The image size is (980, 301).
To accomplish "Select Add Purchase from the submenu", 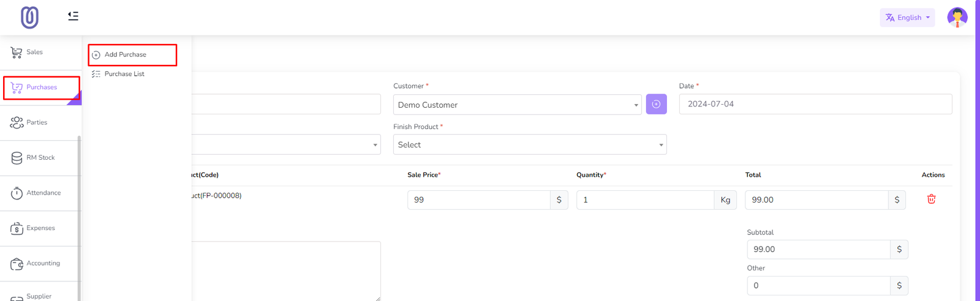I will (x=126, y=54).
